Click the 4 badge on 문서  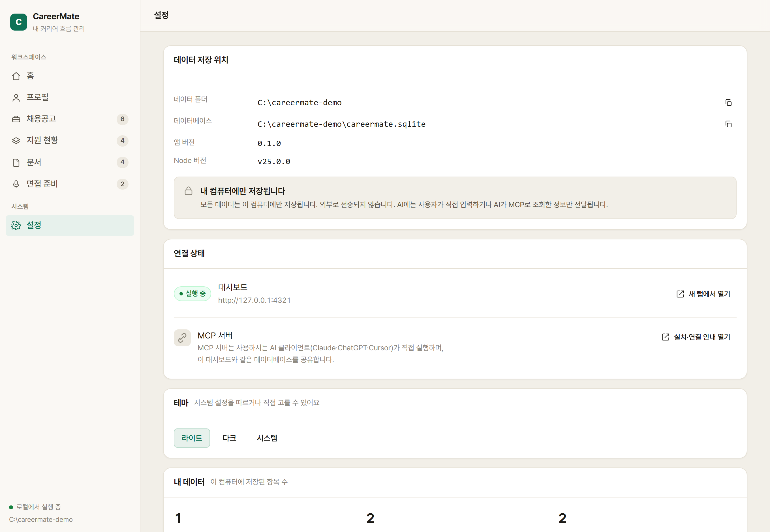click(x=122, y=162)
